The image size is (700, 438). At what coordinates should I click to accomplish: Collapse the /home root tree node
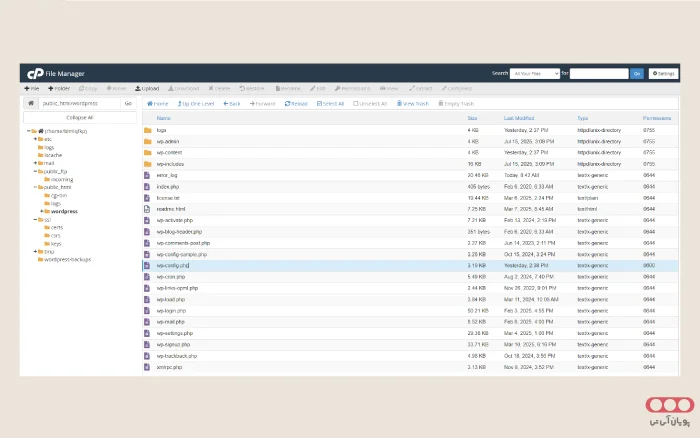point(29,131)
